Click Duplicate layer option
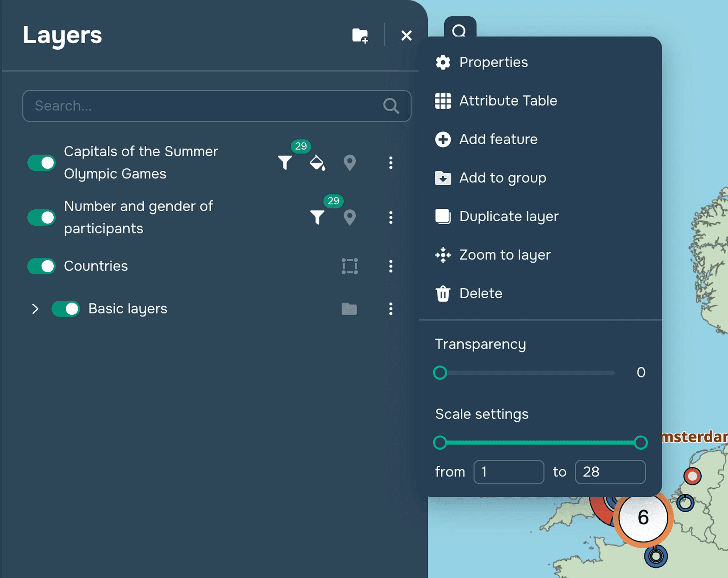Image resolution: width=728 pixels, height=578 pixels. tap(508, 216)
